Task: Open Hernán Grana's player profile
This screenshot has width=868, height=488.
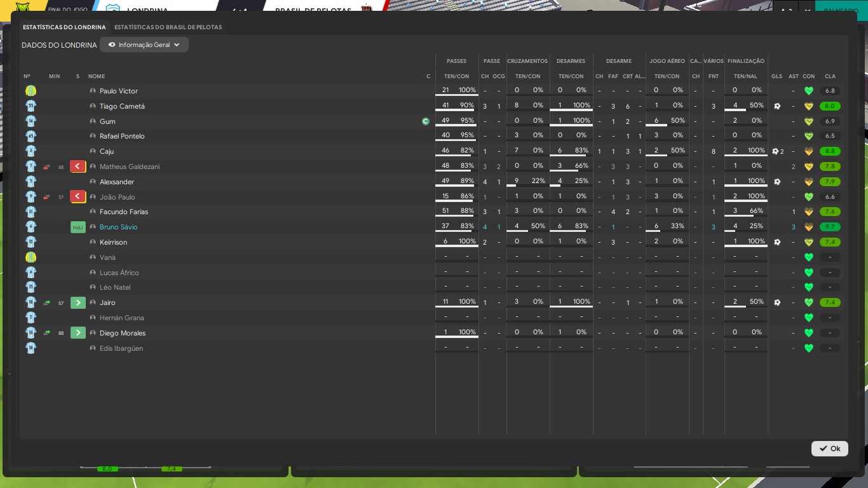Action: 122,318
